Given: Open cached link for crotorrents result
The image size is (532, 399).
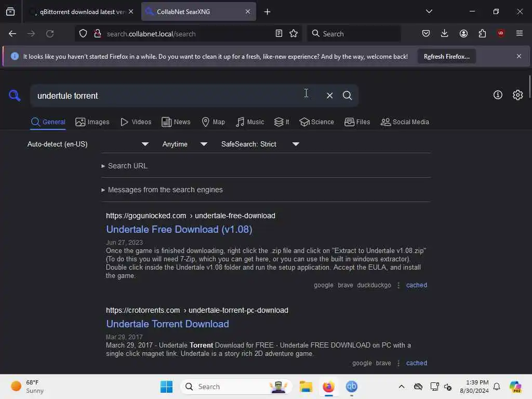Looking at the screenshot, I should (417, 363).
